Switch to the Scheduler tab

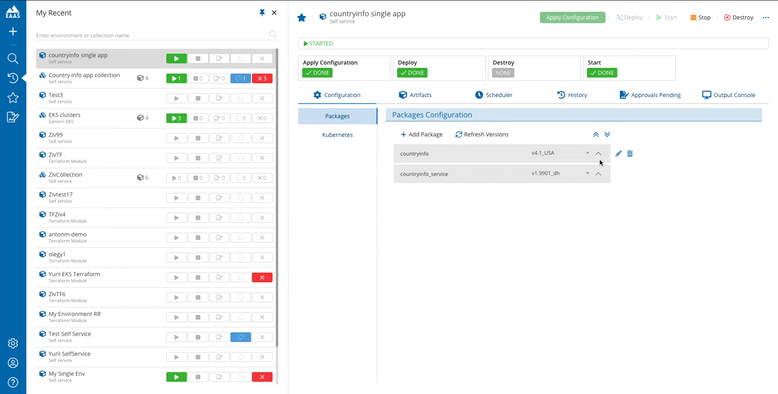494,95
